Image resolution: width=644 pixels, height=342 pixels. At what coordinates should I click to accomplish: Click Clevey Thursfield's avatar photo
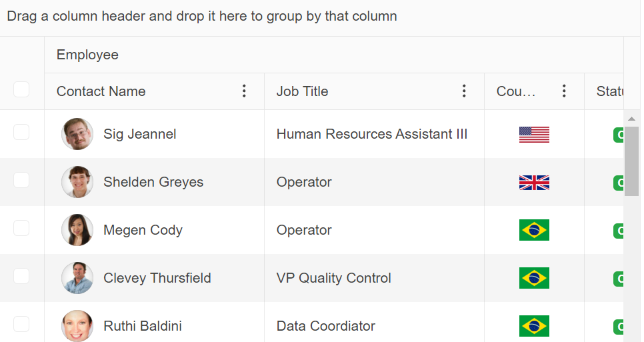coord(77,278)
